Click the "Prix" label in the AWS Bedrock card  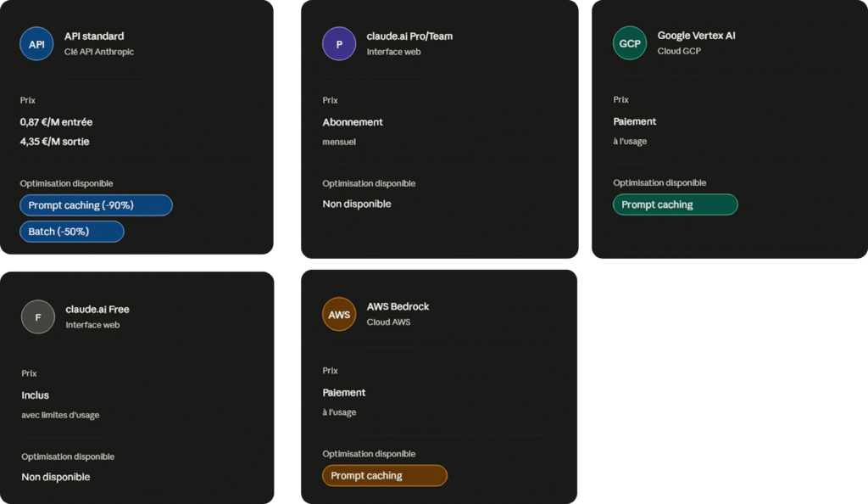tap(331, 371)
